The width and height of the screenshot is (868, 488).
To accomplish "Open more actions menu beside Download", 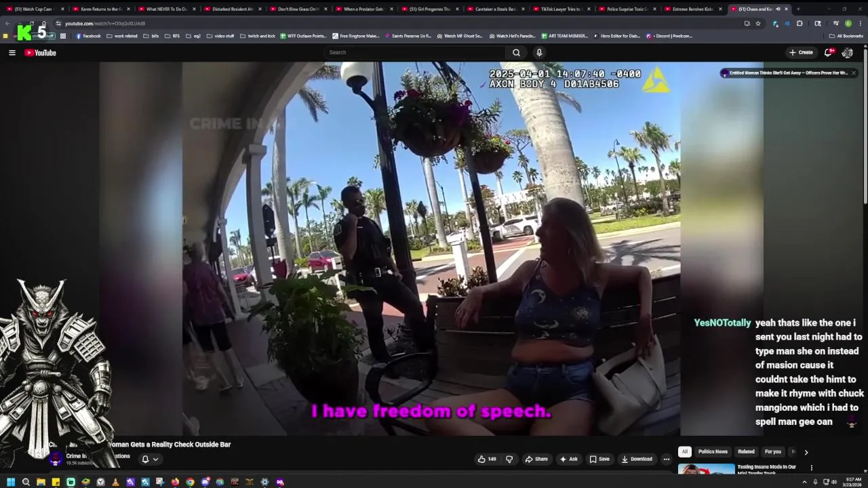I will pyautogui.click(x=666, y=459).
